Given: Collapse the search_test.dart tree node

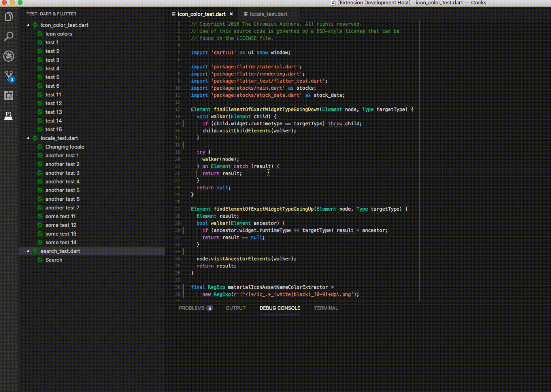Looking at the screenshot, I should (x=28, y=251).
